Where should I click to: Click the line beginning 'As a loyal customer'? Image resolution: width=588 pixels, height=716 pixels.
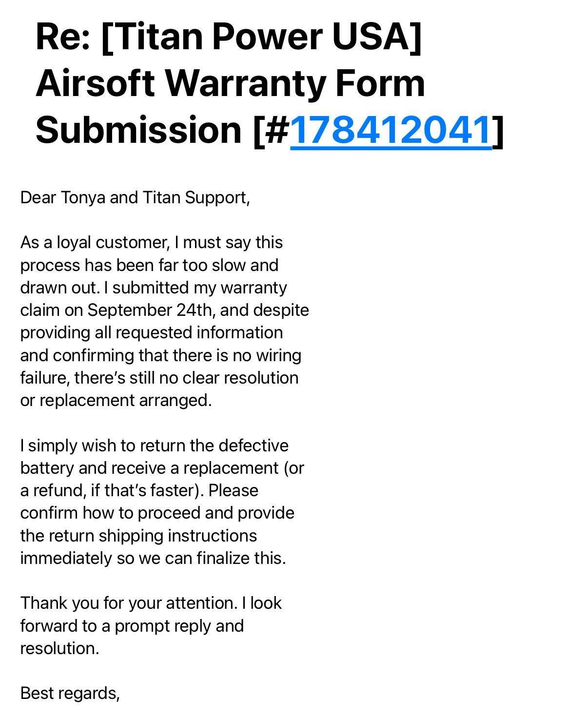point(151,242)
